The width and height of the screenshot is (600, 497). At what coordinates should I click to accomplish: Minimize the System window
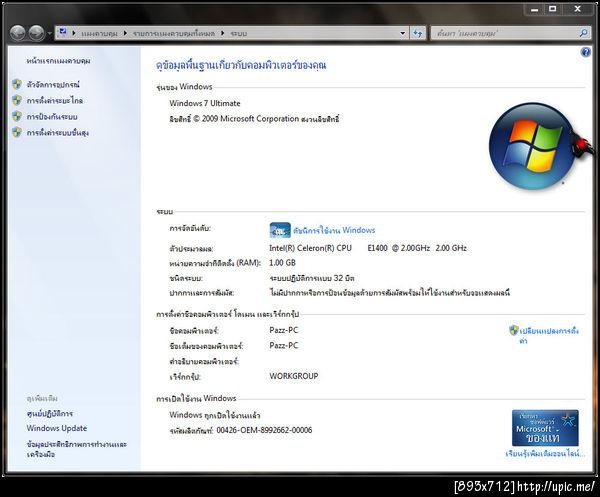535,10
